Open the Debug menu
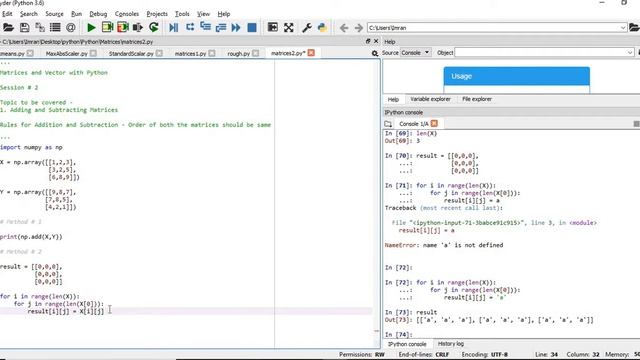Viewport: 640px width, 360px height. [98, 14]
